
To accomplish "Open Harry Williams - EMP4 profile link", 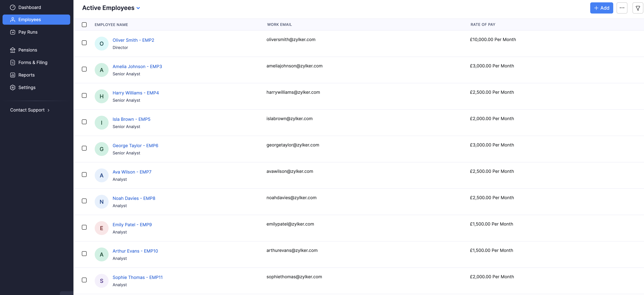I will click(136, 93).
